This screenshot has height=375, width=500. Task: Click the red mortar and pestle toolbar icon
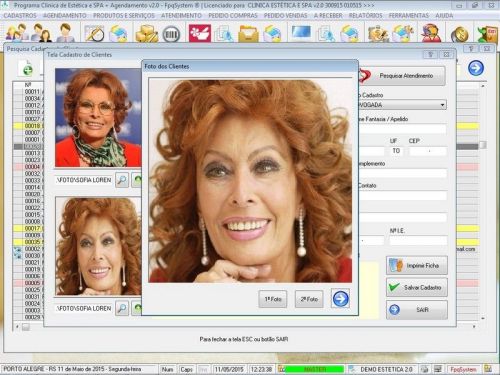tap(200, 33)
